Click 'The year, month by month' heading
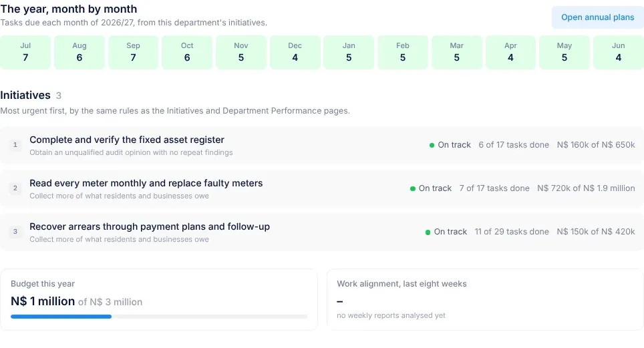The width and height of the screenshot is (644, 348). pyautogui.click(x=69, y=9)
